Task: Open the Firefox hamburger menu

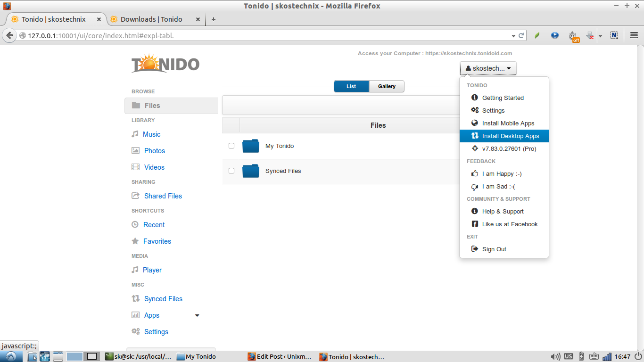Action: [x=634, y=35]
